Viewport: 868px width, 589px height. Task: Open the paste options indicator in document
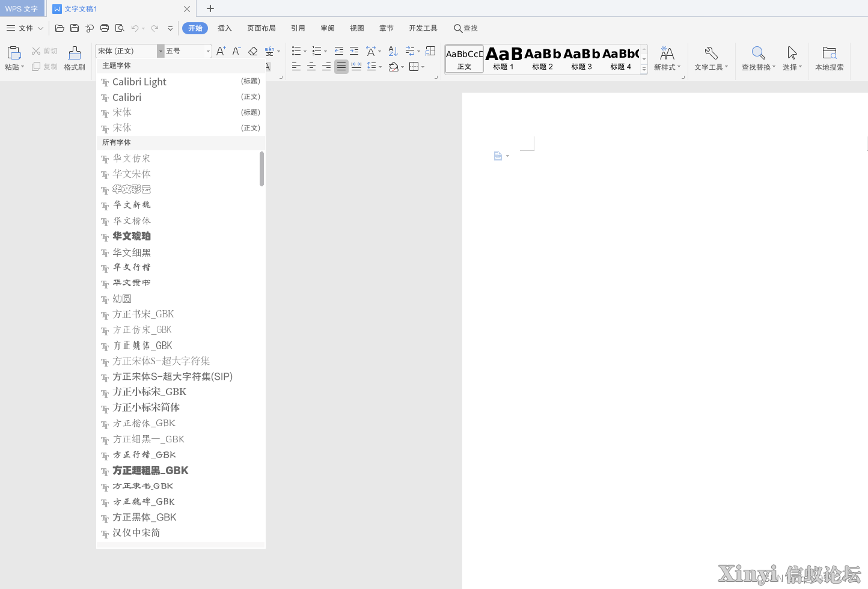(501, 156)
